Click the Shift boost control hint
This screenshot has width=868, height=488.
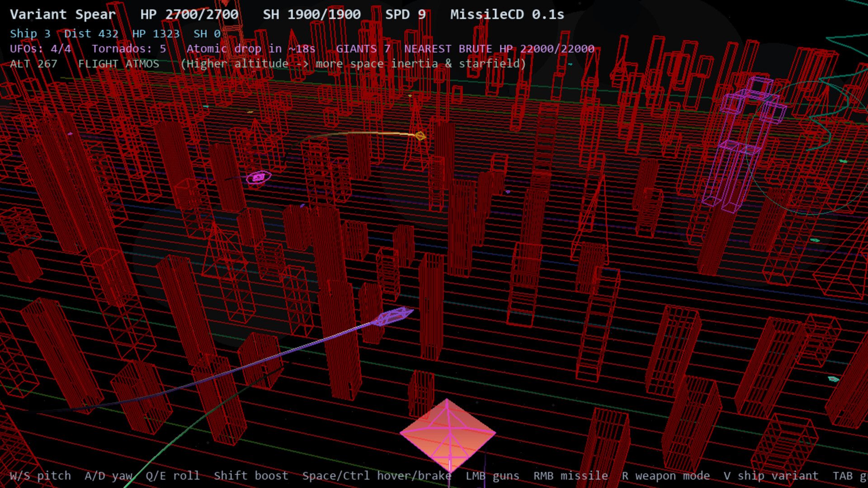tap(251, 476)
